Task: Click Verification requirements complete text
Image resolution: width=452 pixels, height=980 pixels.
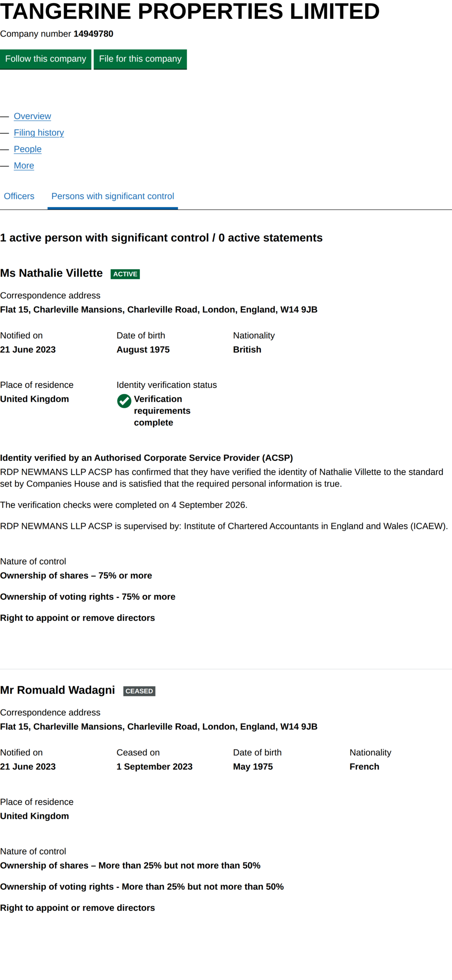Action: pyautogui.click(x=162, y=411)
